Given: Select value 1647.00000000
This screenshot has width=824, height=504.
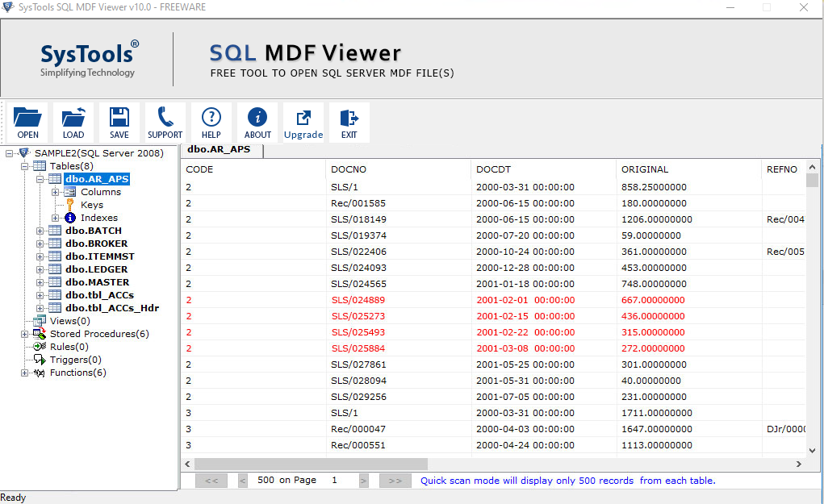Looking at the screenshot, I should tap(657, 429).
